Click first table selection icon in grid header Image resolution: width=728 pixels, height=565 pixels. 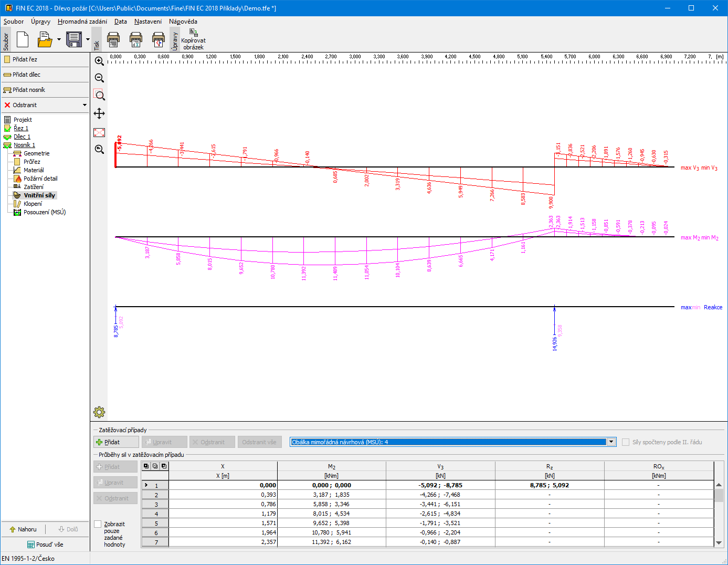(x=146, y=466)
